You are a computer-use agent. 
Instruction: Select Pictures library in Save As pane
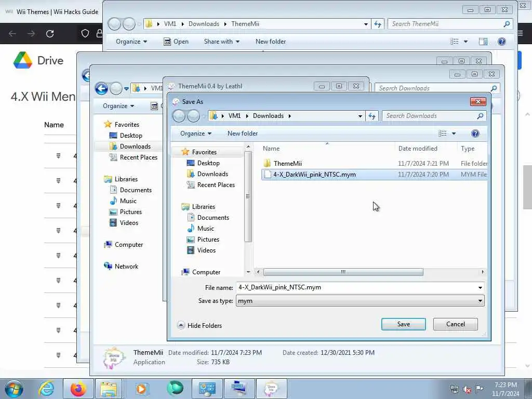coord(208,239)
